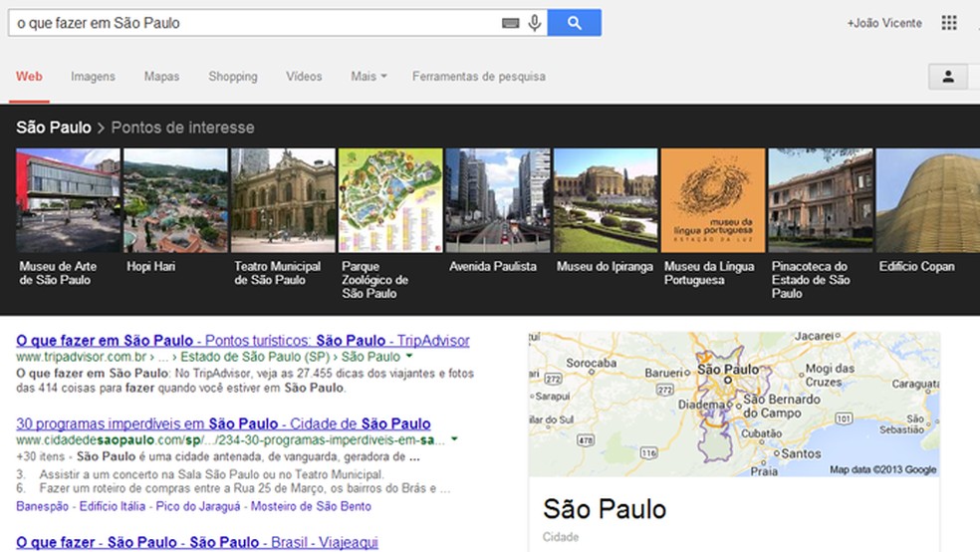This screenshot has height=552, width=980.
Task: Open the São Paulo map image
Action: tap(734, 405)
